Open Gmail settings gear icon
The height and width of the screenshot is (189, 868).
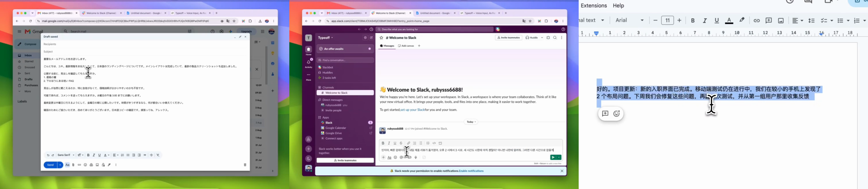click(222, 31)
